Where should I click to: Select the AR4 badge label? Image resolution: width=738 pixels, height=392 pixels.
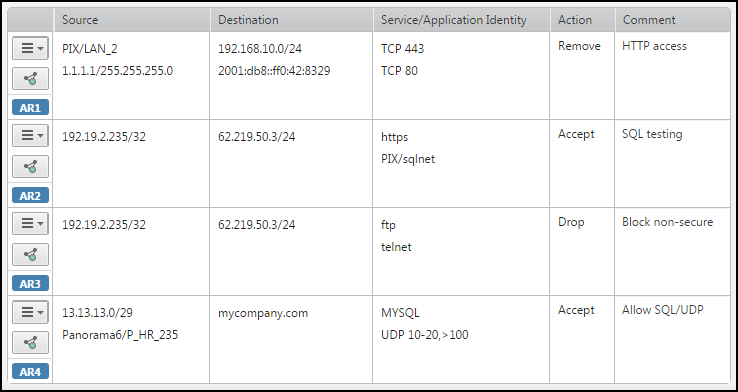tap(30, 372)
